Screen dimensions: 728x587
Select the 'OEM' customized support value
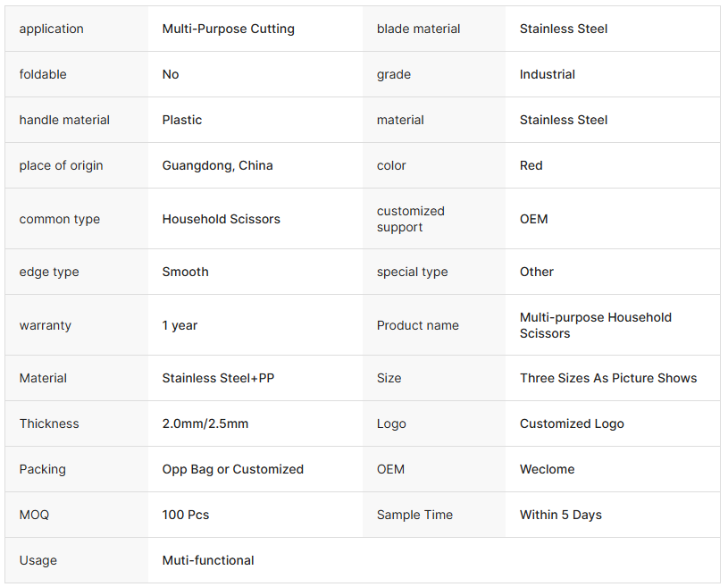533,219
